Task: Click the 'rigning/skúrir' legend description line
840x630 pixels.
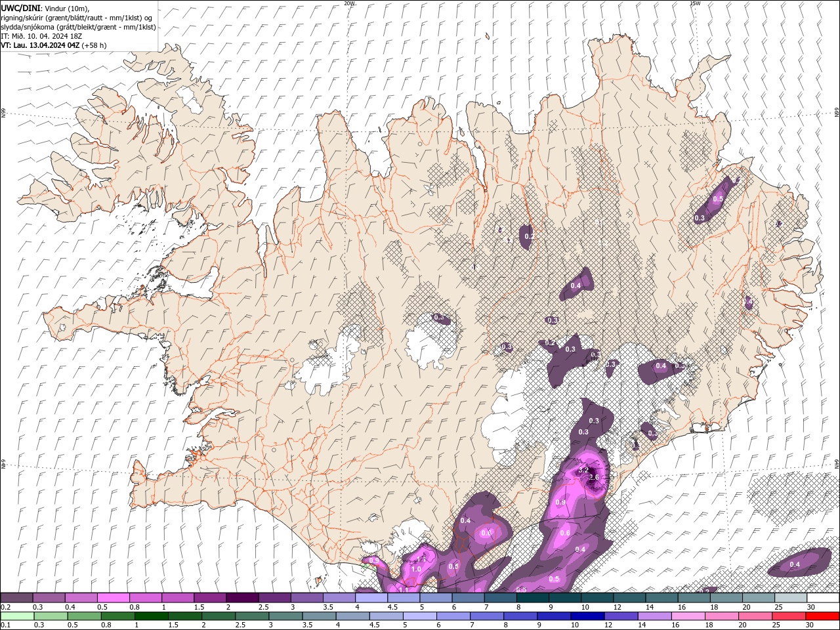Action: point(77,18)
